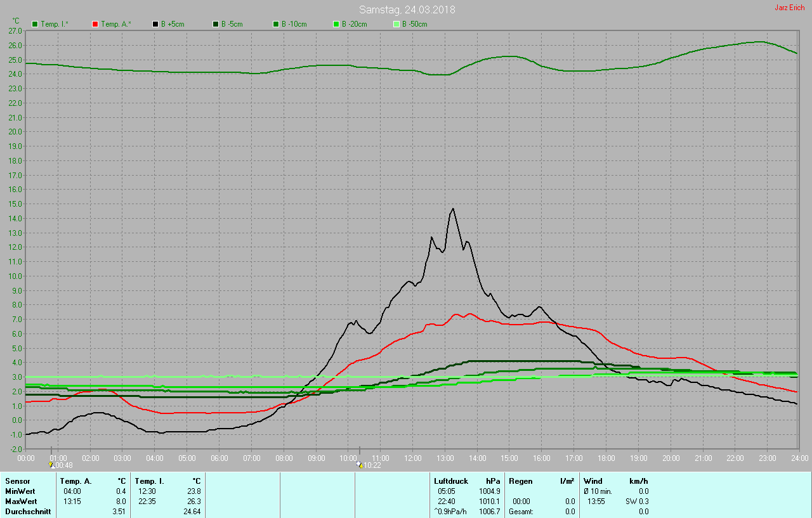Select the '27.0' y-axis label

pos(15,30)
